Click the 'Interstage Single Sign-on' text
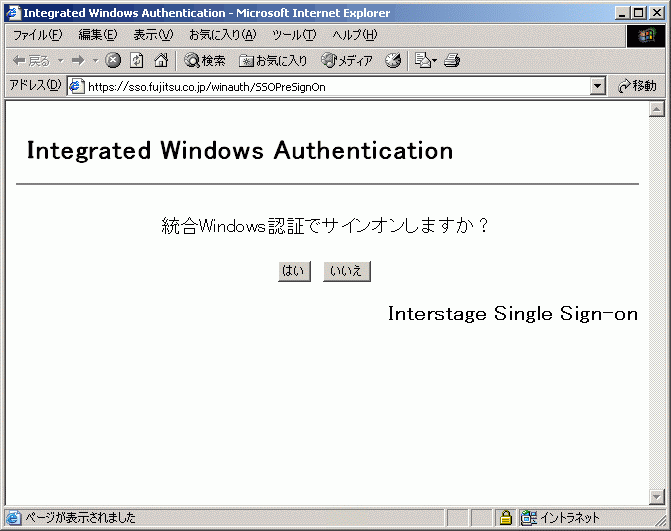The height and width of the screenshot is (531, 671). 513,314
